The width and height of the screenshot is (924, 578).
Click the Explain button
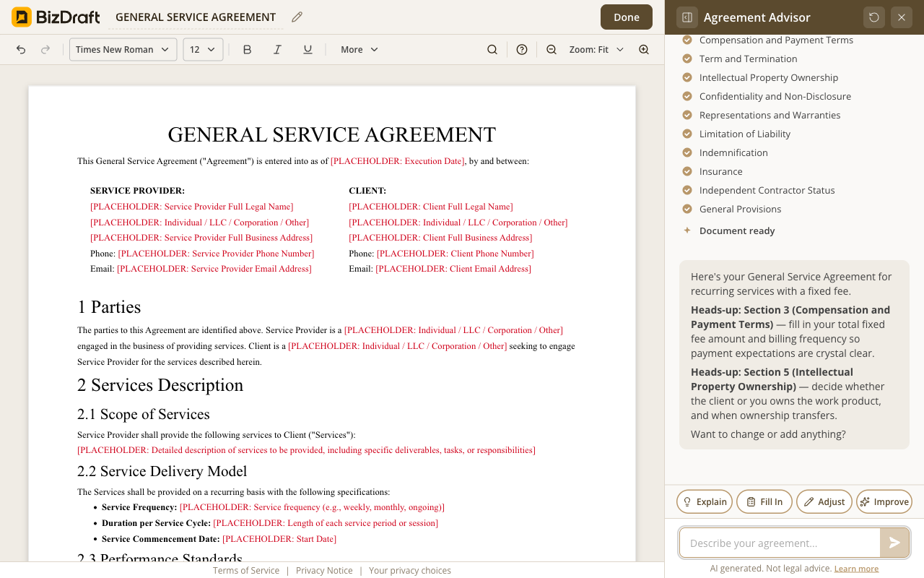705,501
